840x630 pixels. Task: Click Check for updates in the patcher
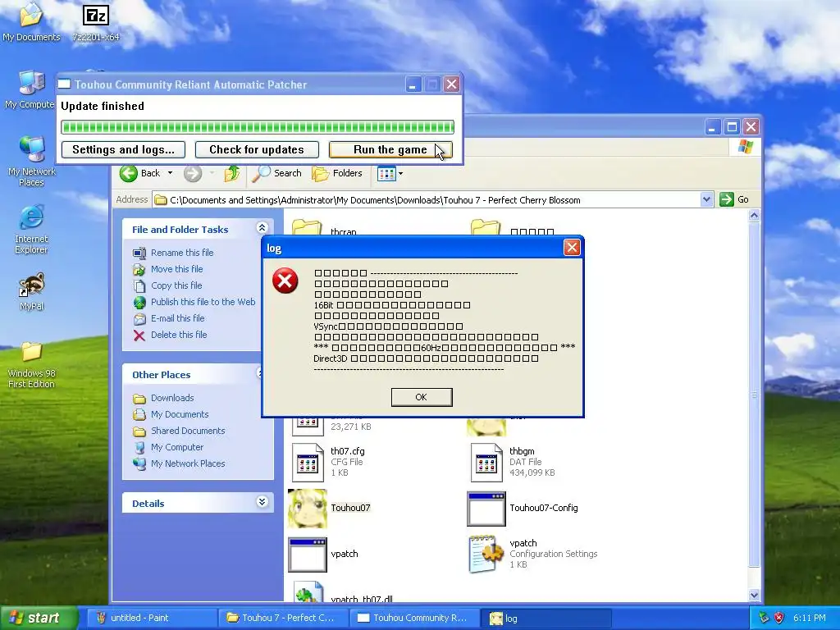[x=257, y=149]
